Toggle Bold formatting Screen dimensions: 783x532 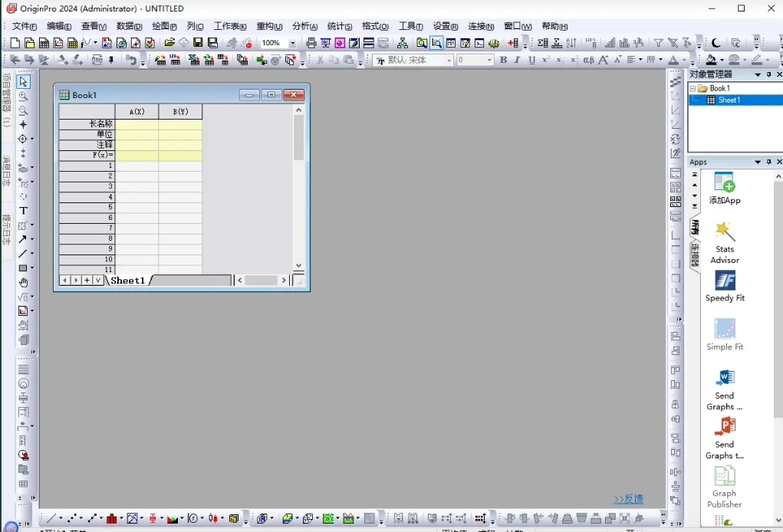click(x=503, y=60)
